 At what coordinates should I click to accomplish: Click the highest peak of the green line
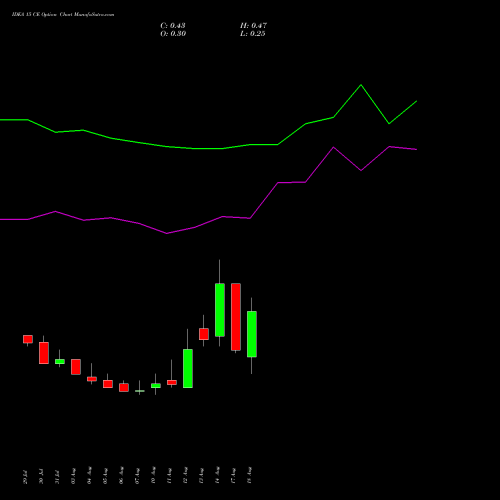361,85
